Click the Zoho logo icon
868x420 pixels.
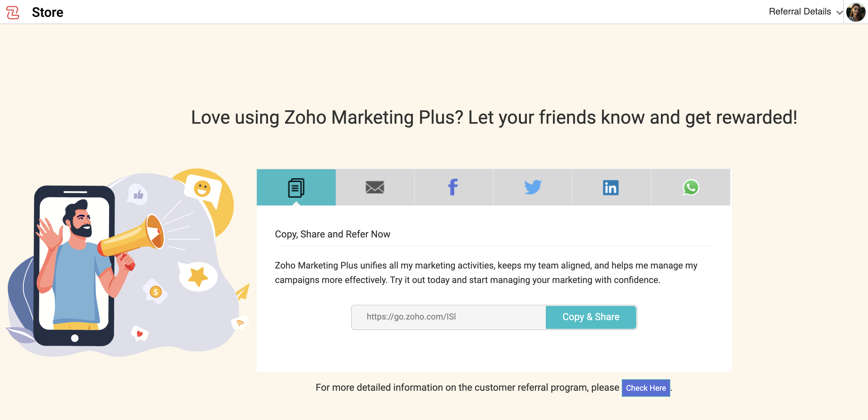13,12
